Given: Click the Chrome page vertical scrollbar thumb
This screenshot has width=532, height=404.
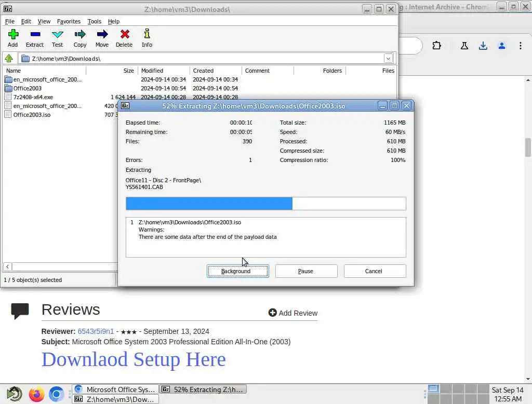Looking at the screenshot, I should coord(528,147).
